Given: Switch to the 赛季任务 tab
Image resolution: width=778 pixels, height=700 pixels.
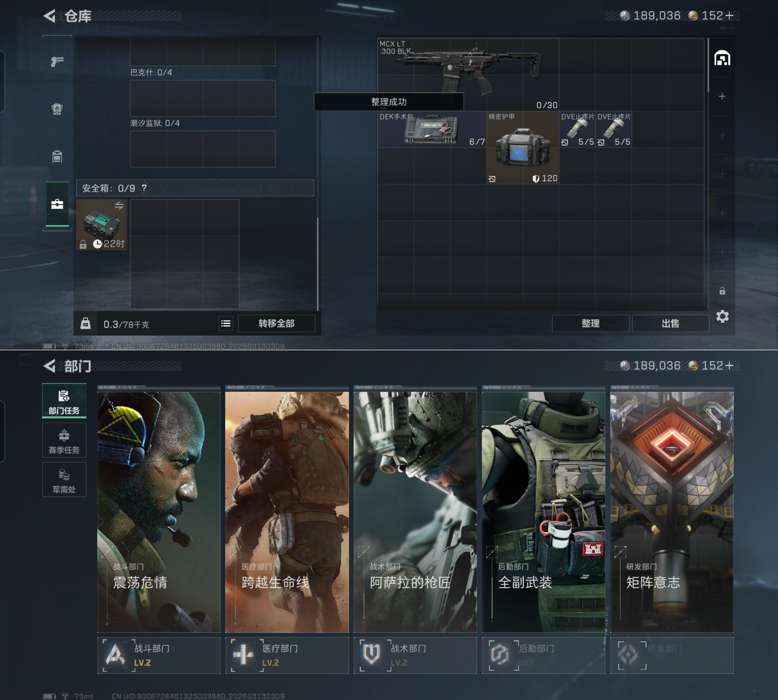Looking at the screenshot, I should 64,441.
